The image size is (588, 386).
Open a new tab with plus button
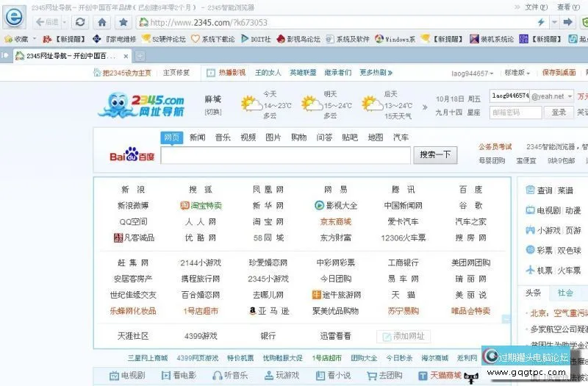point(140,57)
